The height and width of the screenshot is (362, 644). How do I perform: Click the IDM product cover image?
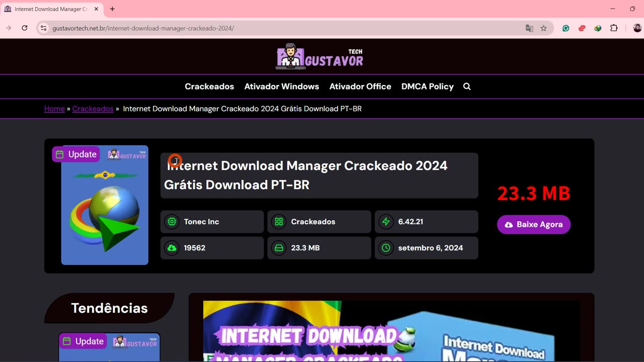click(105, 205)
